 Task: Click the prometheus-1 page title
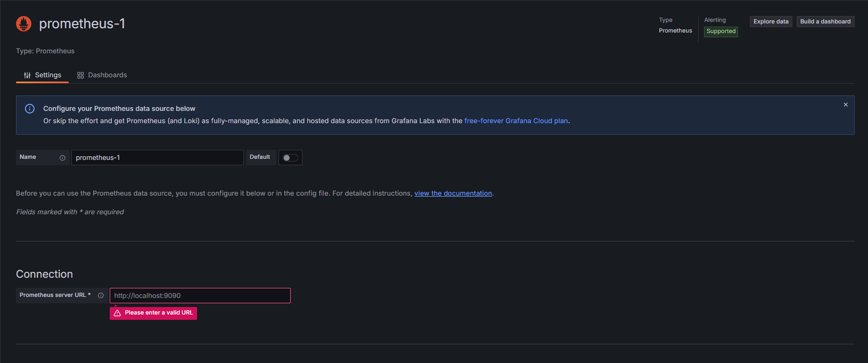pyautogui.click(x=82, y=23)
